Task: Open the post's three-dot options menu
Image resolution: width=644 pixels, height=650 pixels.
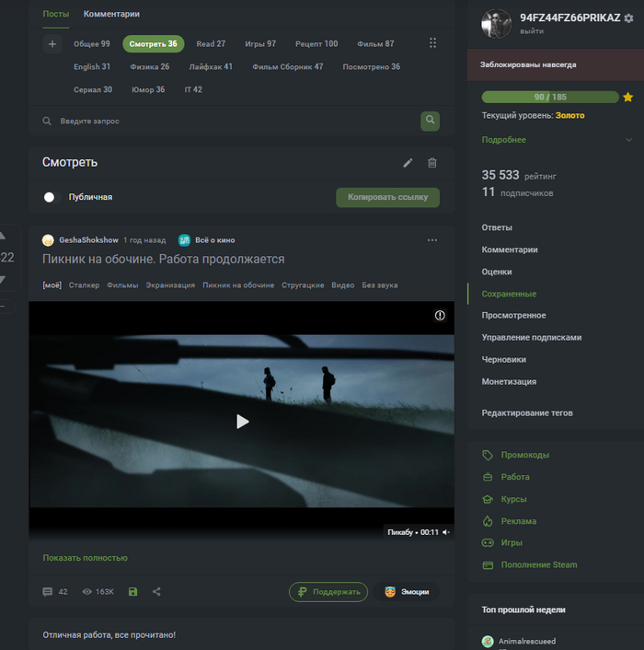Action: (432, 240)
